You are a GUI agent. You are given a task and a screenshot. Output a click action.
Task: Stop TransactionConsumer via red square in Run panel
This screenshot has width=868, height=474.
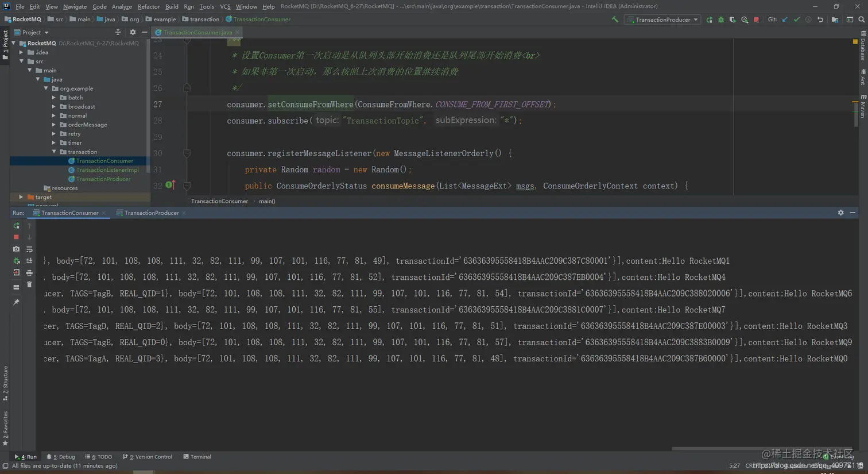coord(16,237)
